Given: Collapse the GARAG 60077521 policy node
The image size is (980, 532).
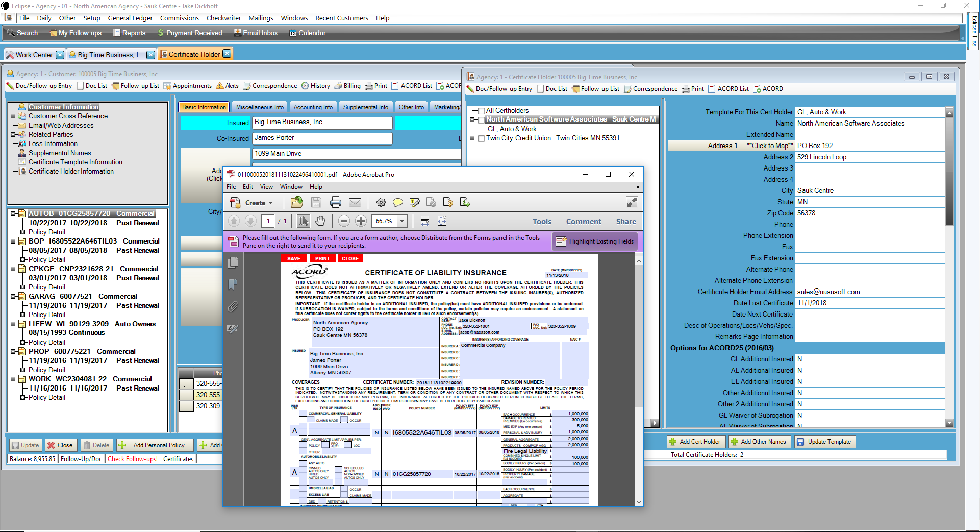Looking at the screenshot, I should [13, 297].
